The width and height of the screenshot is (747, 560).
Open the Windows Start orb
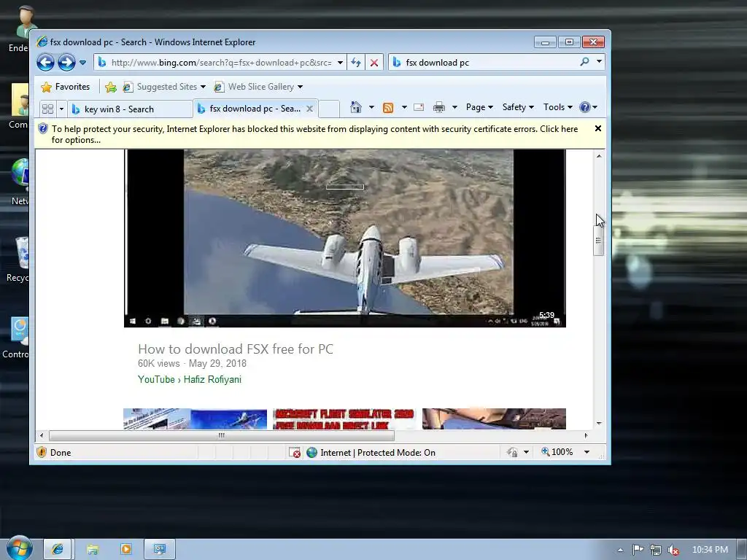tap(20, 548)
